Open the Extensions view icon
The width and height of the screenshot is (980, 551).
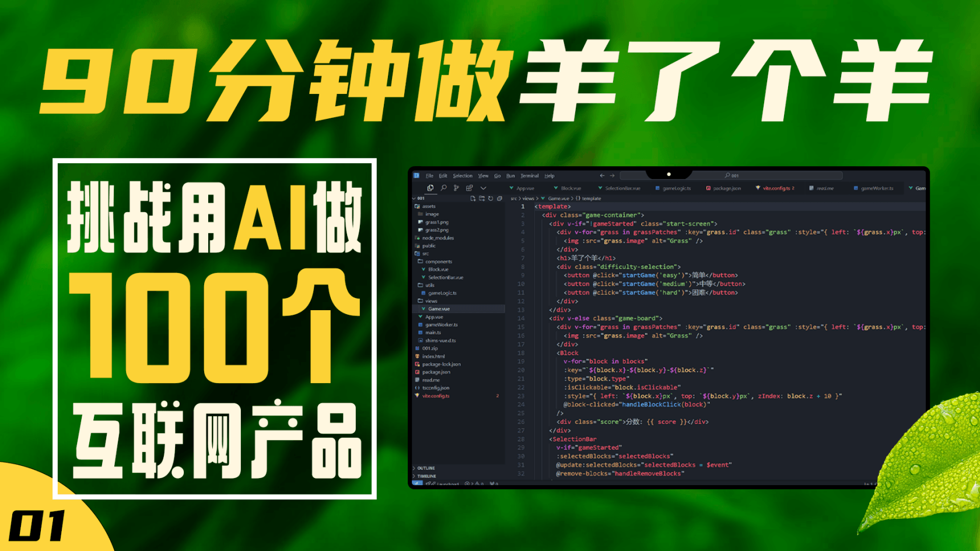pos(469,188)
